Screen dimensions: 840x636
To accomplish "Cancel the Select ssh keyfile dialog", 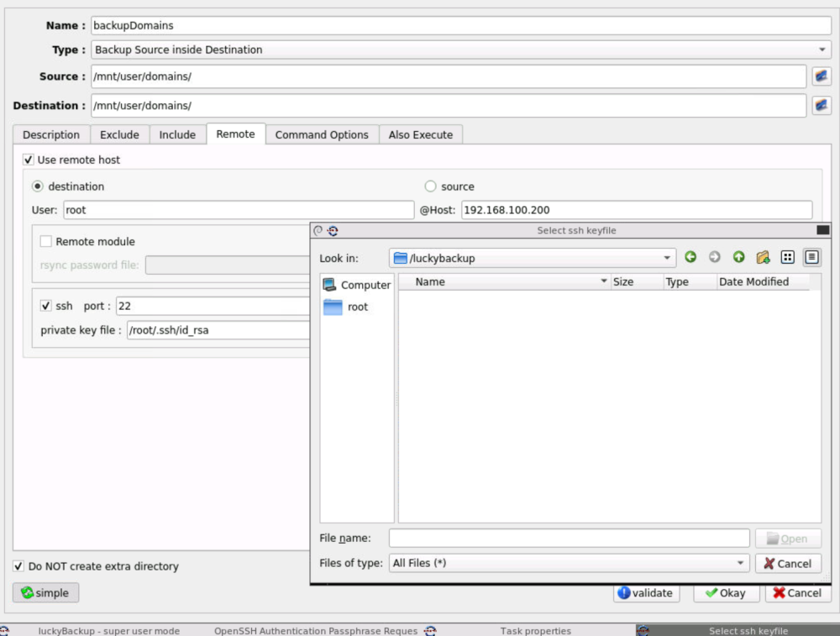I will (x=788, y=564).
